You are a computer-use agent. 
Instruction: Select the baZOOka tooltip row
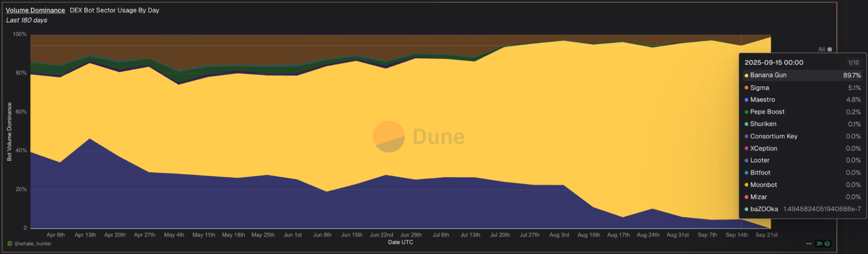(x=802, y=209)
